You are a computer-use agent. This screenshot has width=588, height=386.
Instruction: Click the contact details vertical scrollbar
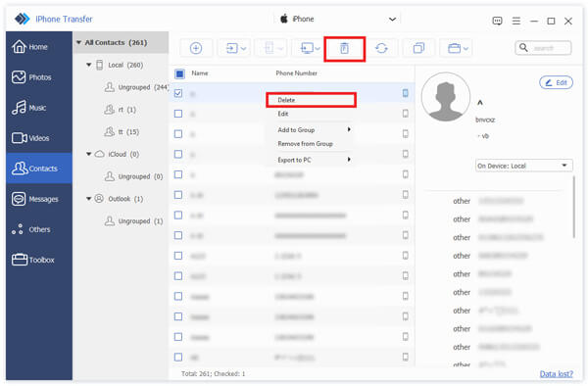(573, 207)
